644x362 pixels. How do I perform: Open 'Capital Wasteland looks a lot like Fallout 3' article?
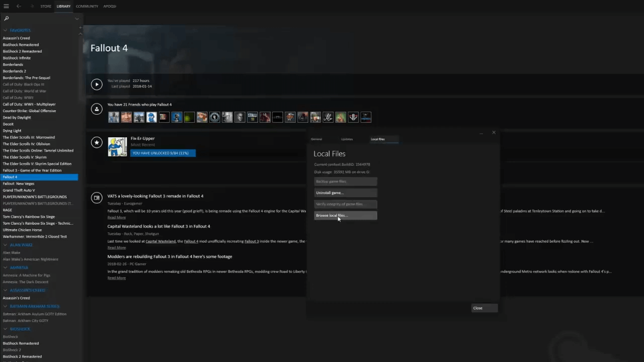coord(158,226)
